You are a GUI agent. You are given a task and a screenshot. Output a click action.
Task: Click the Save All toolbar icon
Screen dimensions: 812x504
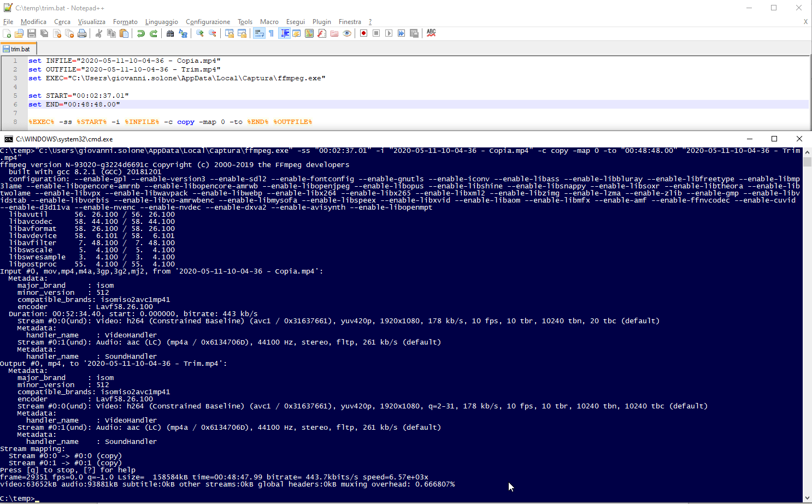(44, 33)
